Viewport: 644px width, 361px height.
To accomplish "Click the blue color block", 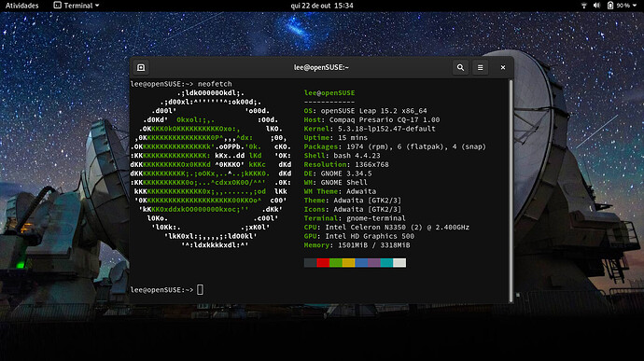I will click(x=361, y=263).
